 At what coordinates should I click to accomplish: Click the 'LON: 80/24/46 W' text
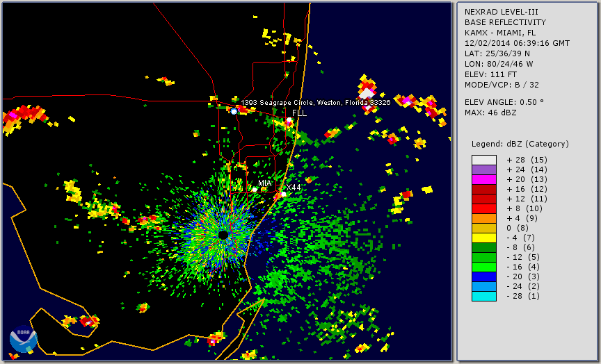pyautogui.click(x=499, y=64)
